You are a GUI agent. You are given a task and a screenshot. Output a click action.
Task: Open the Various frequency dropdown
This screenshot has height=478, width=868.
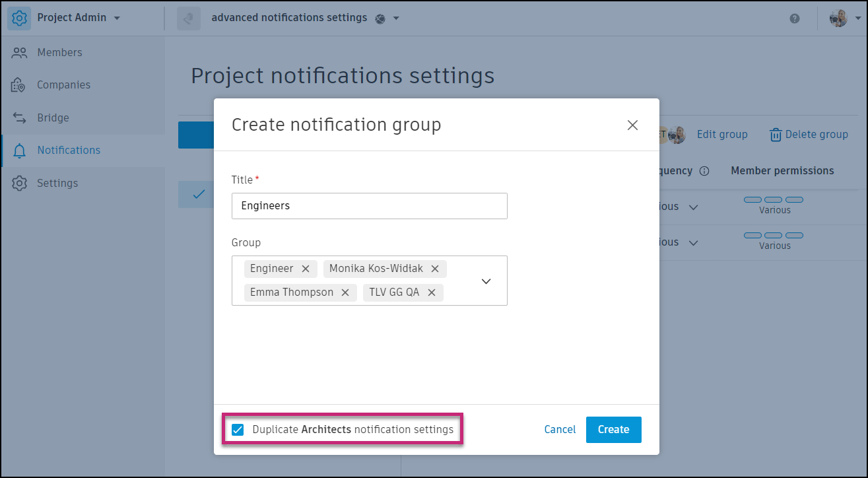click(x=693, y=206)
